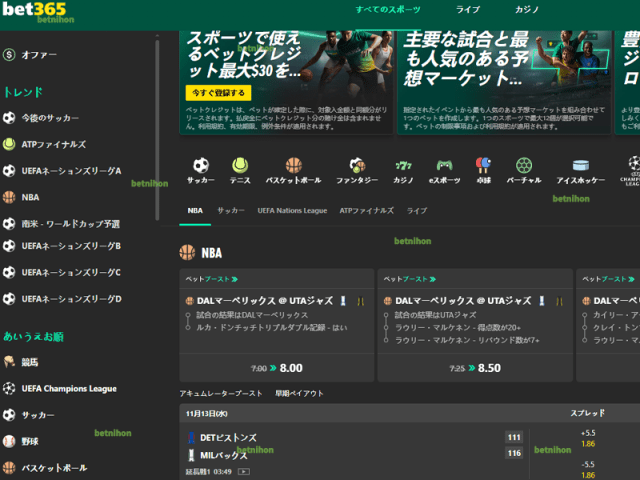The image size is (640, 480).
Task: Click the live stream icon next to 03:49
Action: click(244, 472)
